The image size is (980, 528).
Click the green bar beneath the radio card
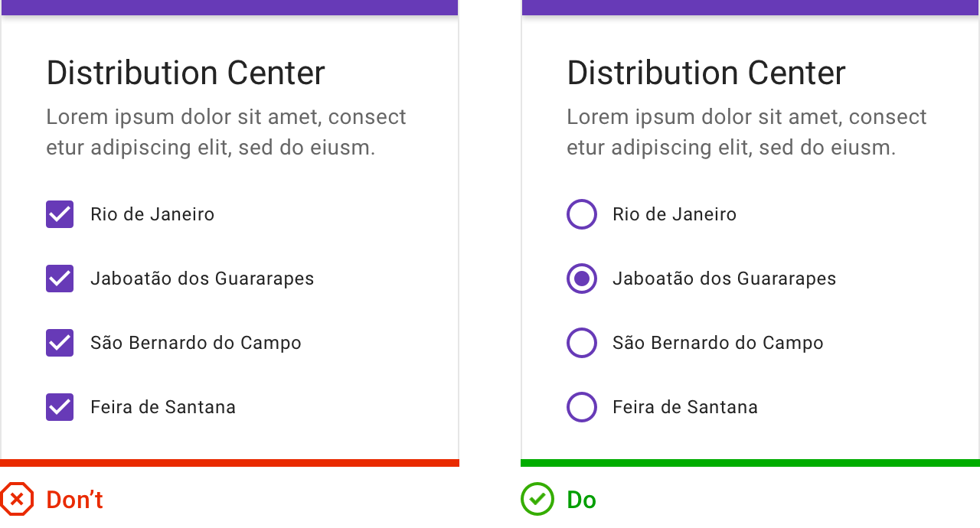750,462
